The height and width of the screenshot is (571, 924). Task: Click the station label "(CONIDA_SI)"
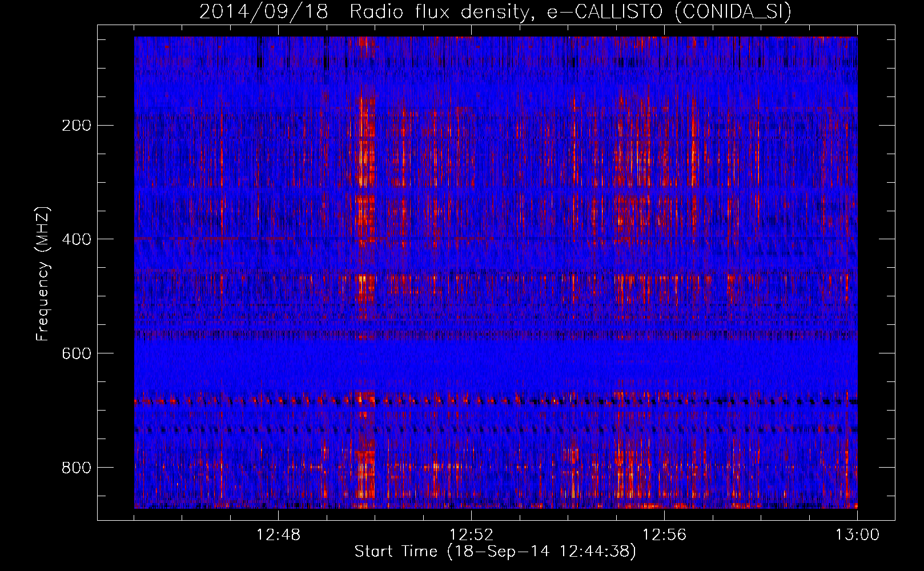click(734, 13)
